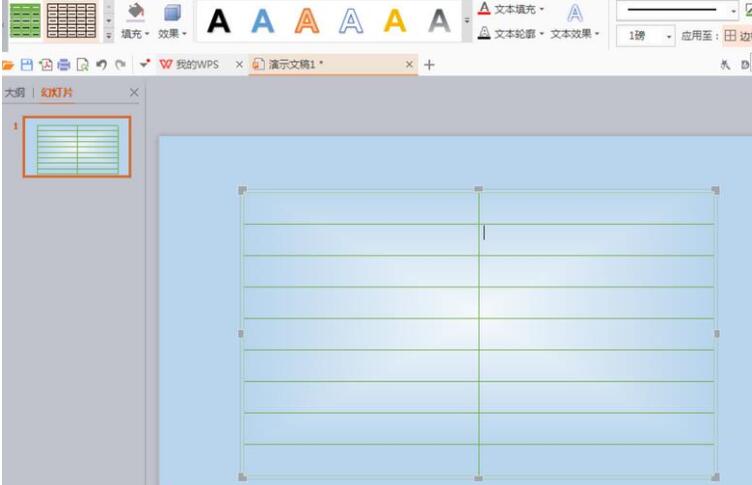Screen dimensions: 752x485
Task: Click the red-underlined A text fill icon
Action: point(484,9)
